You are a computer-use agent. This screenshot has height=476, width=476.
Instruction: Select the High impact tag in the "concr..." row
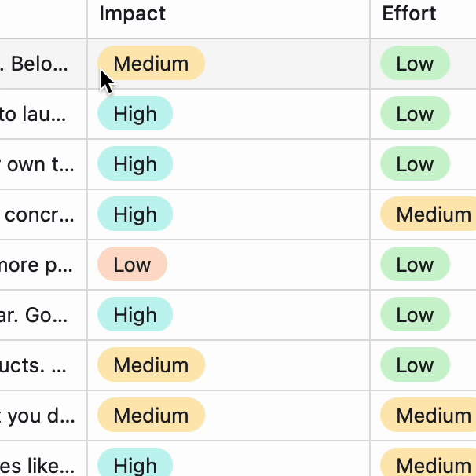tap(135, 214)
